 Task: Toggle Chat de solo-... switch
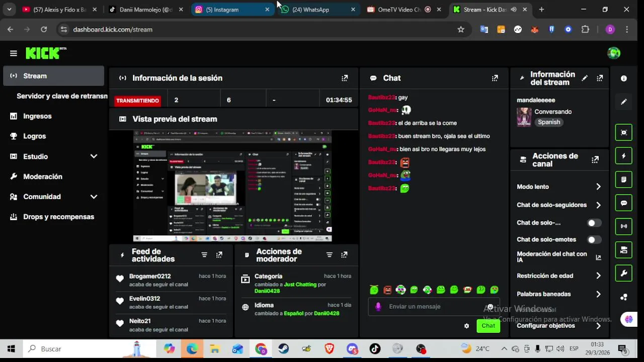tap(594, 223)
